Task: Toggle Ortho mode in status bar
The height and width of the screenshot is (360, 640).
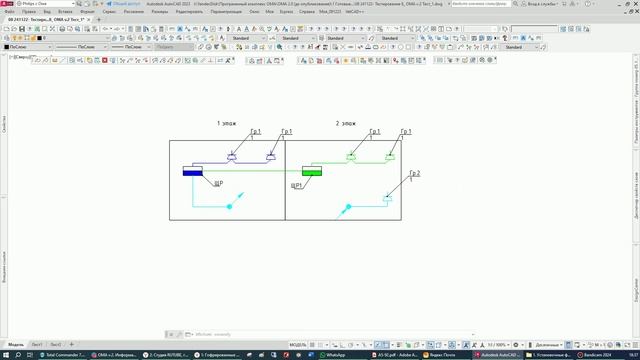Action: (342, 345)
